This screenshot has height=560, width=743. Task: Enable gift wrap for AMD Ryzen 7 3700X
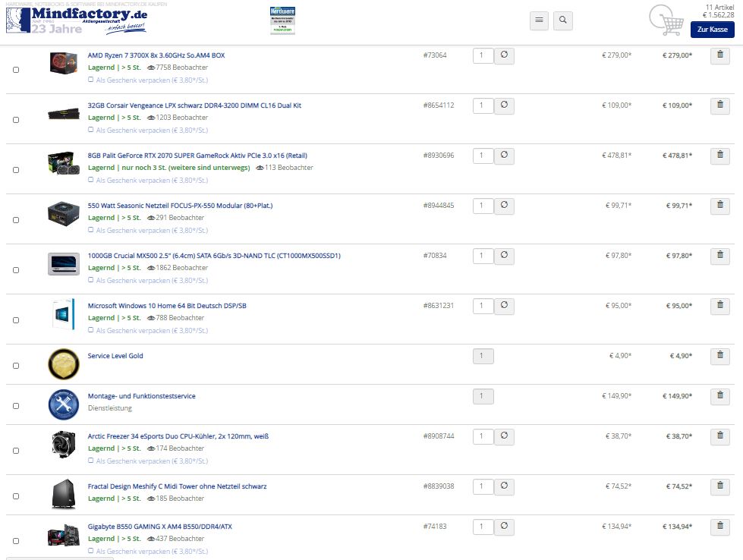[90, 80]
